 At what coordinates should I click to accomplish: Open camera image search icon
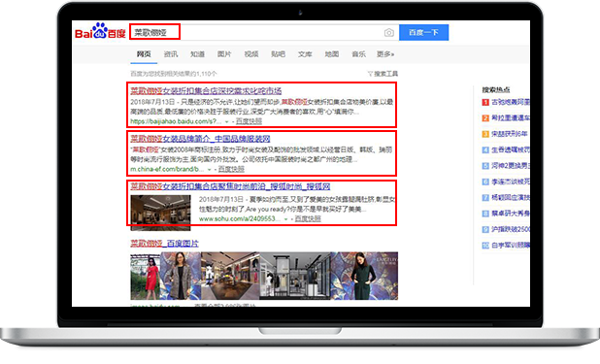pyautogui.click(x=388, y=33)
